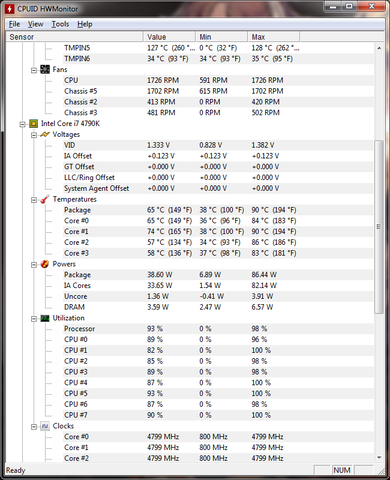Click the vertical scrollbar down arrow
Image resolution: width=390 pixels, height=480 pixels.
pos(379,458)
